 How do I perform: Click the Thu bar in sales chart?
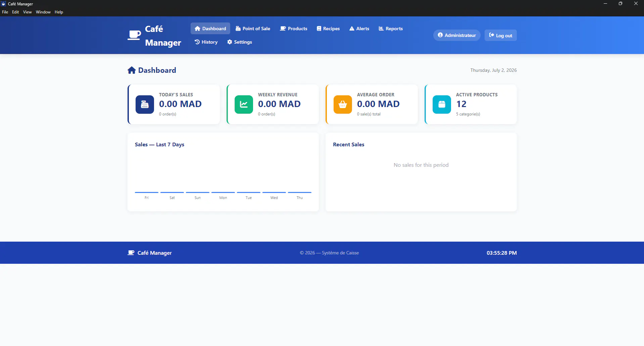click(300, 192)
